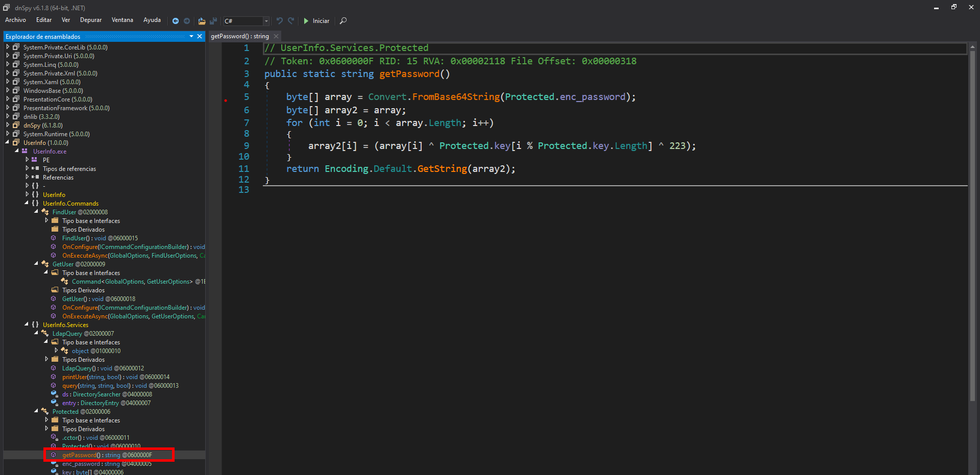Click the navigate forward arrow icon
980x475 pixels.
coord(187,21)
